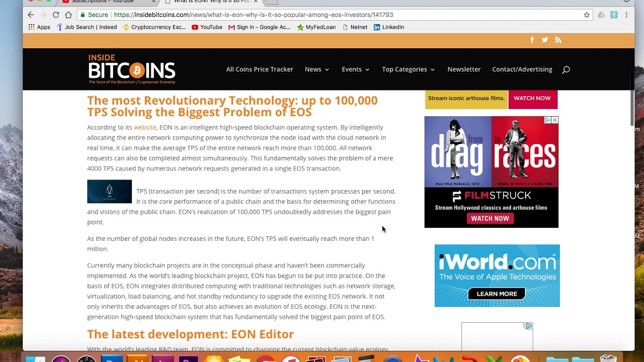Open the Chrome three-dot menu
Viewport: 644px width, 362px height.
pyautogui.click(x=626, y=15)
